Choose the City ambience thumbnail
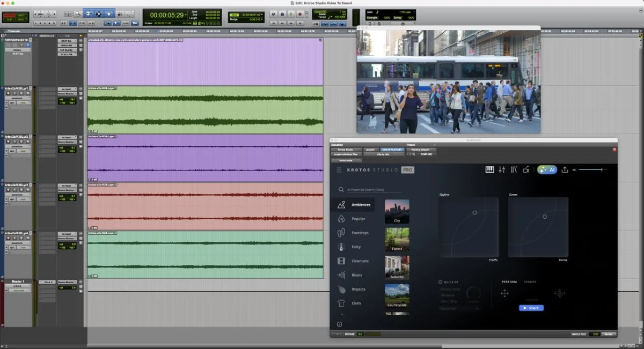Image resolution: width=644 pixels, height=349 pixels. tap(397, 211)
